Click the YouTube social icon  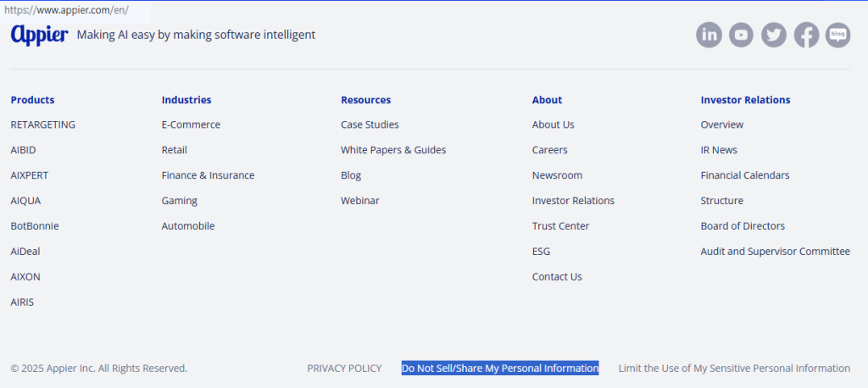tap(741, 35)
